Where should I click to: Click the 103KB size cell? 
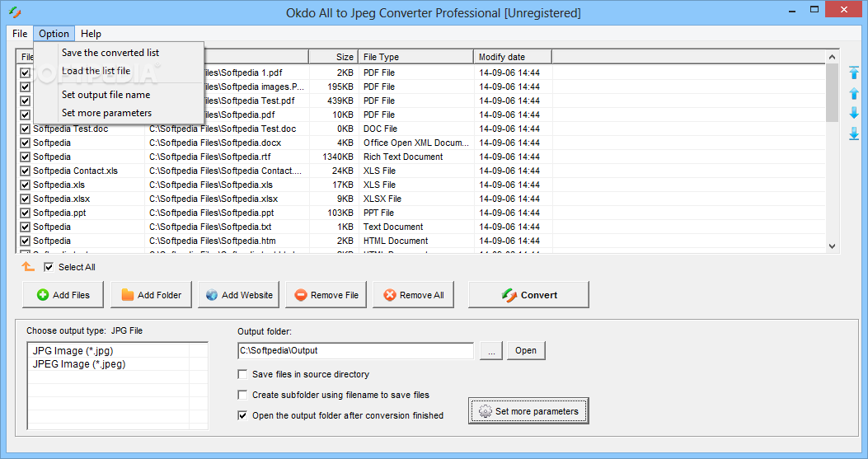(x=334, y=213)
